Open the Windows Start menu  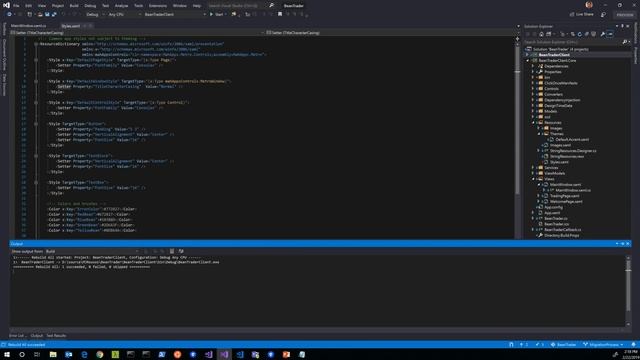click(x=7, y=355)
